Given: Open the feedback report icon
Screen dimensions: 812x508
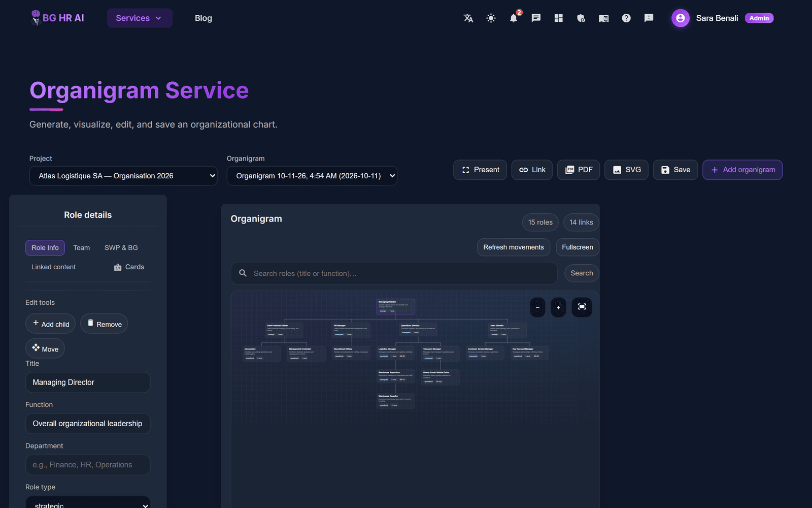Looking at the screenshot, I should (649, 18).
